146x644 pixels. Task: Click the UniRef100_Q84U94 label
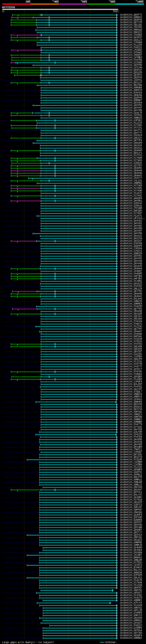click(131, 95)
